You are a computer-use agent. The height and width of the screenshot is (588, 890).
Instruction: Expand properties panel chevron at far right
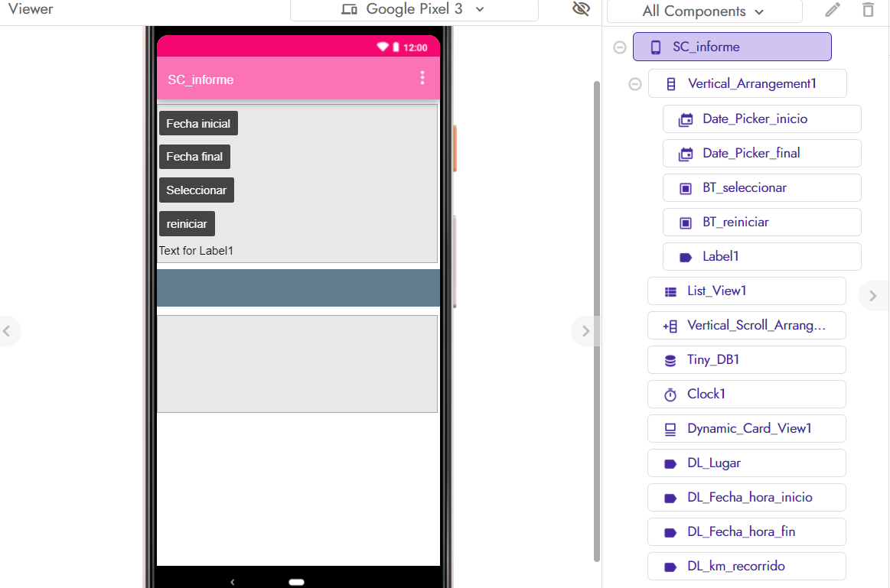873,296
